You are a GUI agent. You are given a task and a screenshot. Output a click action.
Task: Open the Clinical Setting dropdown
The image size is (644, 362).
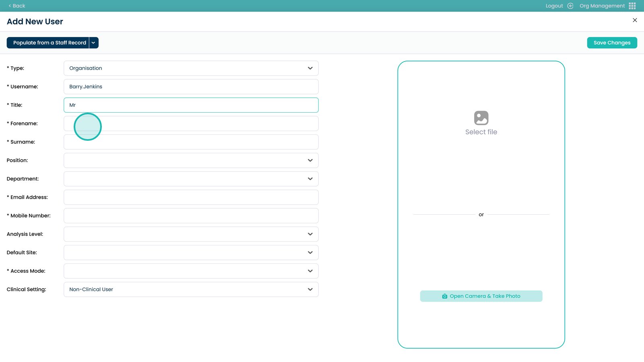click(x=191, y=290)
